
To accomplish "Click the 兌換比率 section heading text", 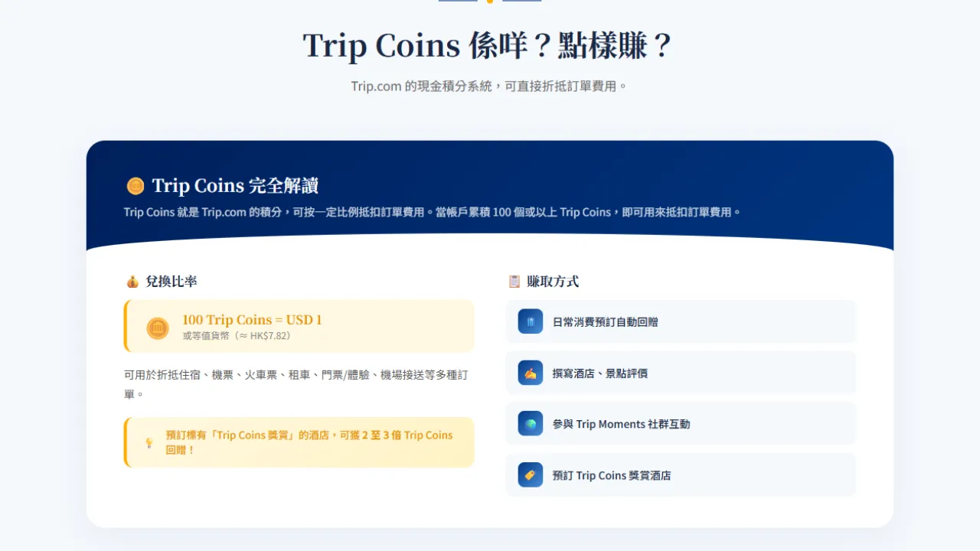I will coord(171,282).
